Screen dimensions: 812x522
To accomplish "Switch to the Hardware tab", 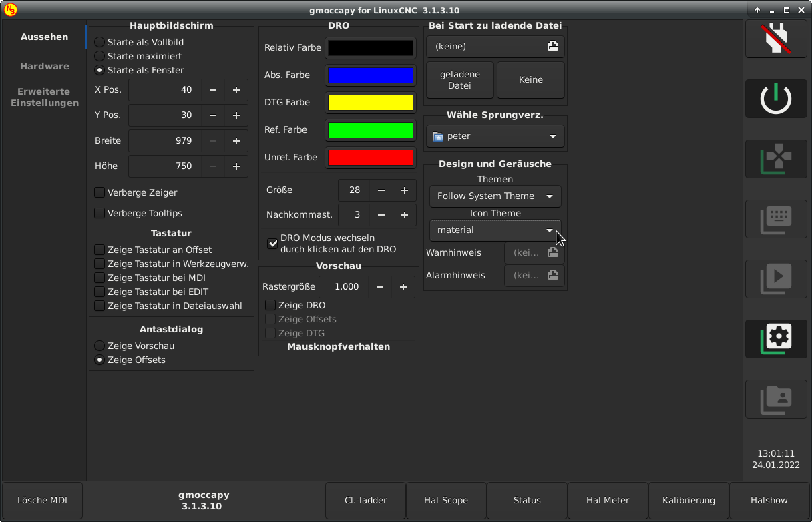I will point(44,66).
